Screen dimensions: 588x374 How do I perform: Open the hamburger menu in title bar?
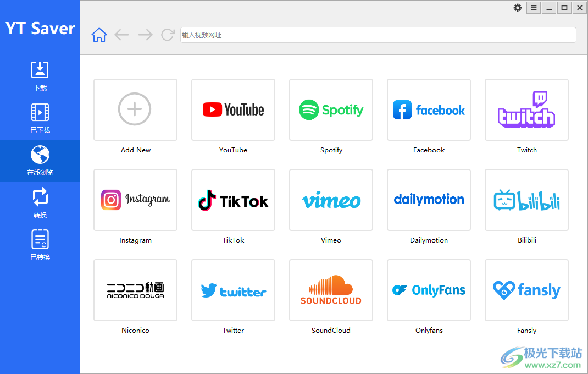534,8
